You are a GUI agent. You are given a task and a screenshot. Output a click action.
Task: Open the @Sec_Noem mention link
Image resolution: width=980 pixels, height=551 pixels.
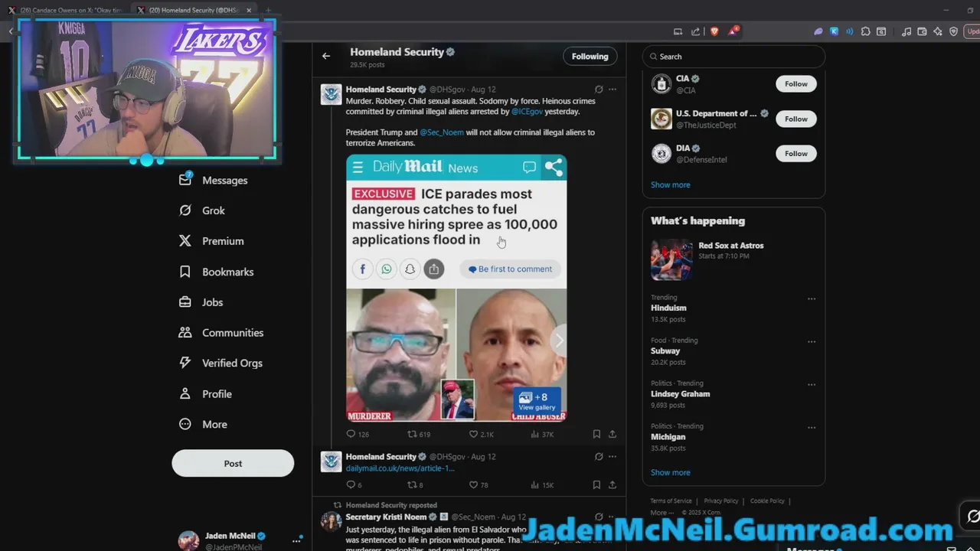tap(442, 132)
